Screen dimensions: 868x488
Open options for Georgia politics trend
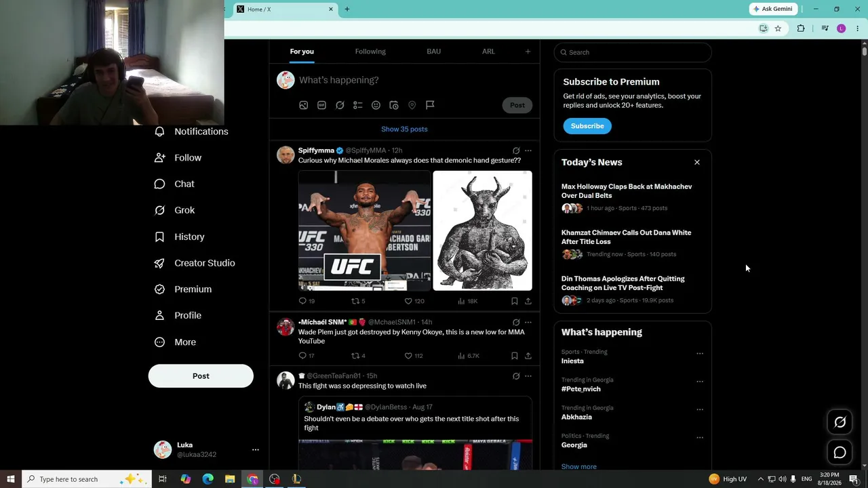pyautogui.click(x=700, y=437)
